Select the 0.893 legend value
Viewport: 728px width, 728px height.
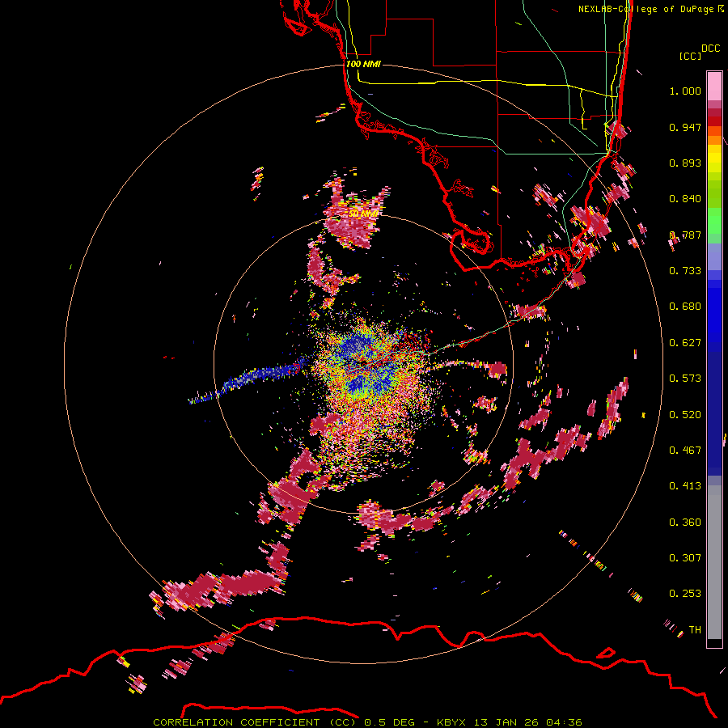tap(685, 163)
